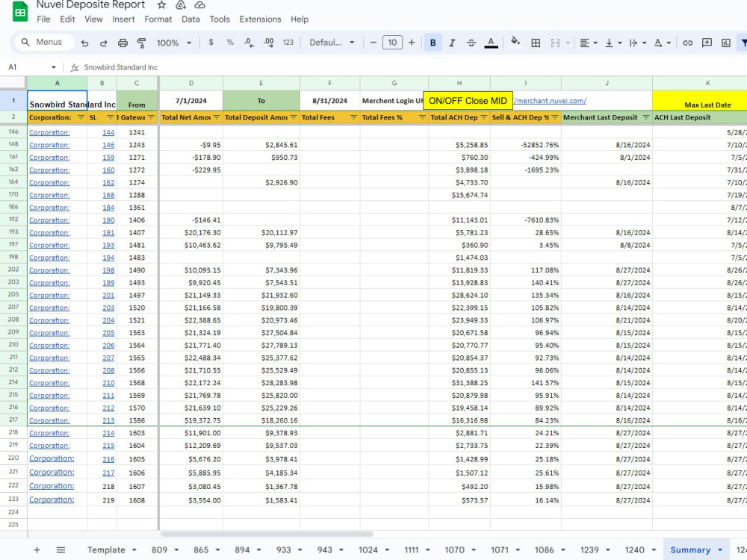Open the Summary tab dropdown arrow
Screen dimensions: 747x560
tap(720, 550)
